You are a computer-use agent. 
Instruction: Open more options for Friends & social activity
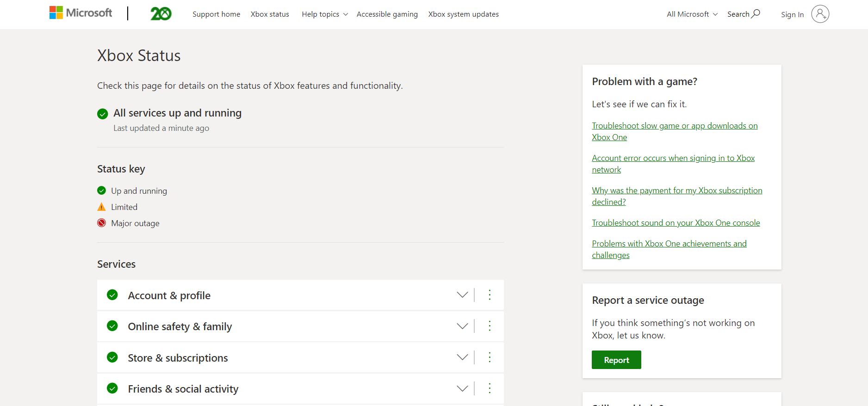point(490,388)
